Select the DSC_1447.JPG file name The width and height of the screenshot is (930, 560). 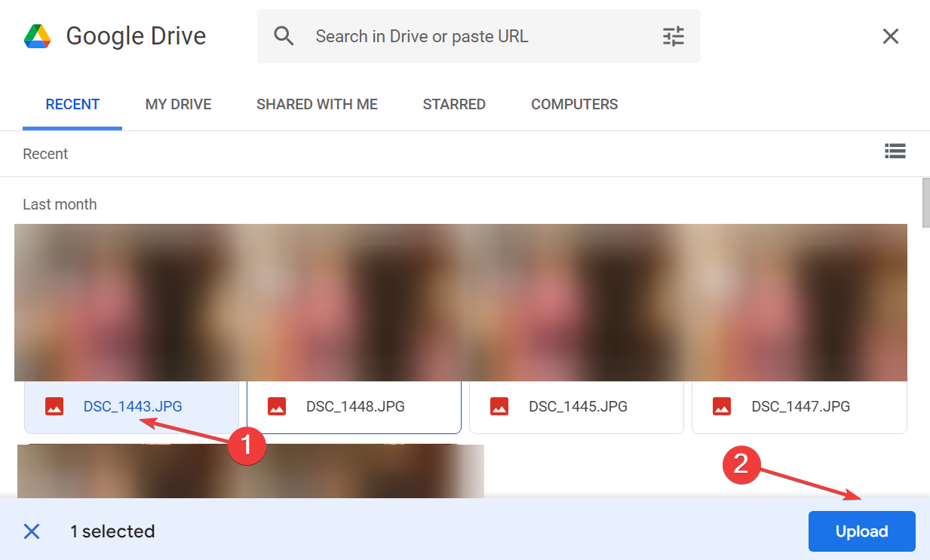tap(800, 406)
